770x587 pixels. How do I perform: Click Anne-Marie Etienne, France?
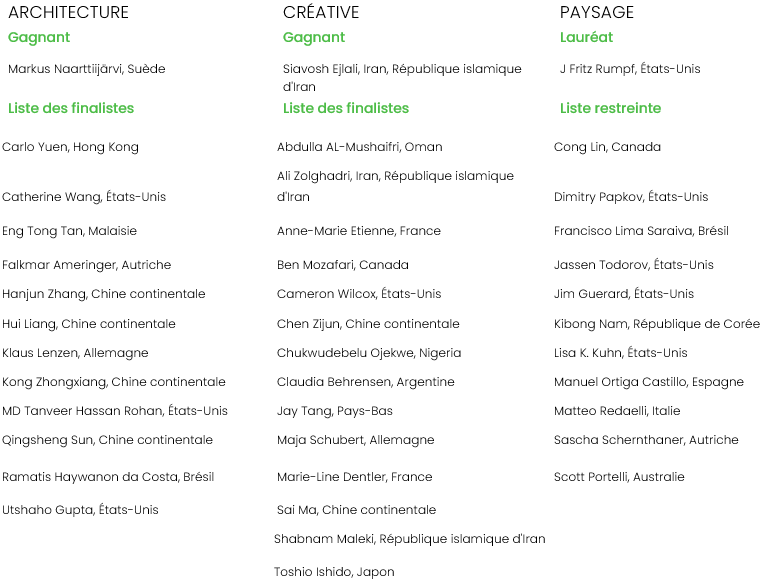pyautogui.click(x=358, y=231)
